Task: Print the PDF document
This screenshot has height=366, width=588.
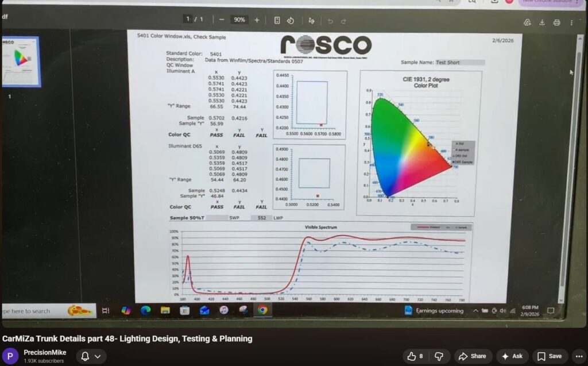Action: [x=556, y=22]
